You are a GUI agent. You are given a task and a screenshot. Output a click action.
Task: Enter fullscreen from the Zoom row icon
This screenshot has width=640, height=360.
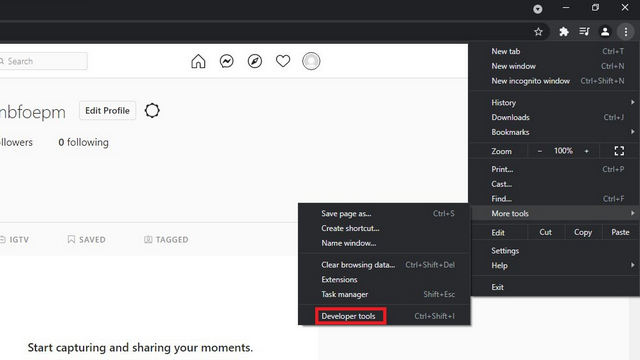click(619, 151)
